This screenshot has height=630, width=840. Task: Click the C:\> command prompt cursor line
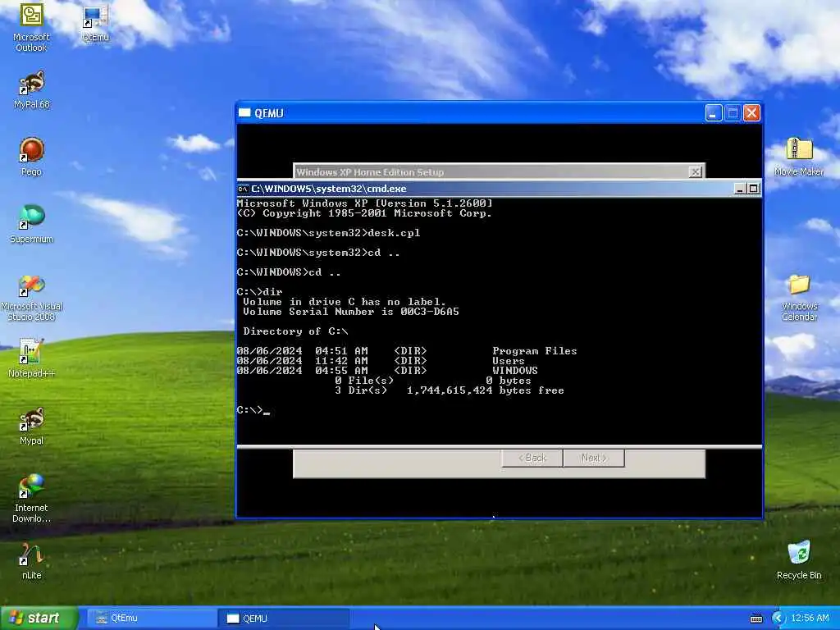253,410
